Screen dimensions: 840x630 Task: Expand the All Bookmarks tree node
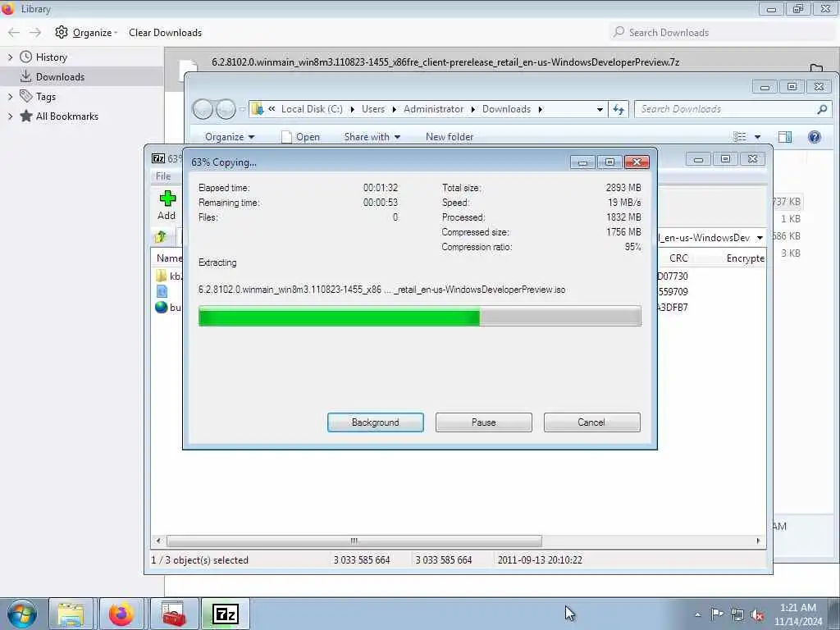coord(10,116)
